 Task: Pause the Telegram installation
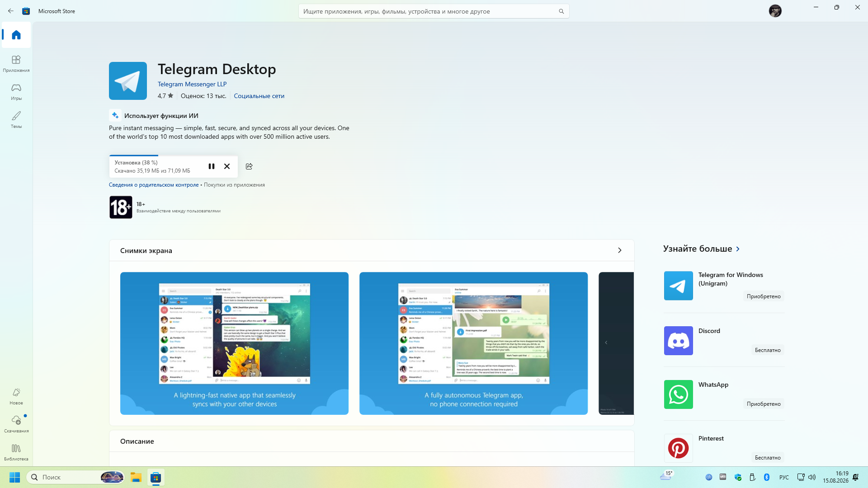[x=212, y=166]
